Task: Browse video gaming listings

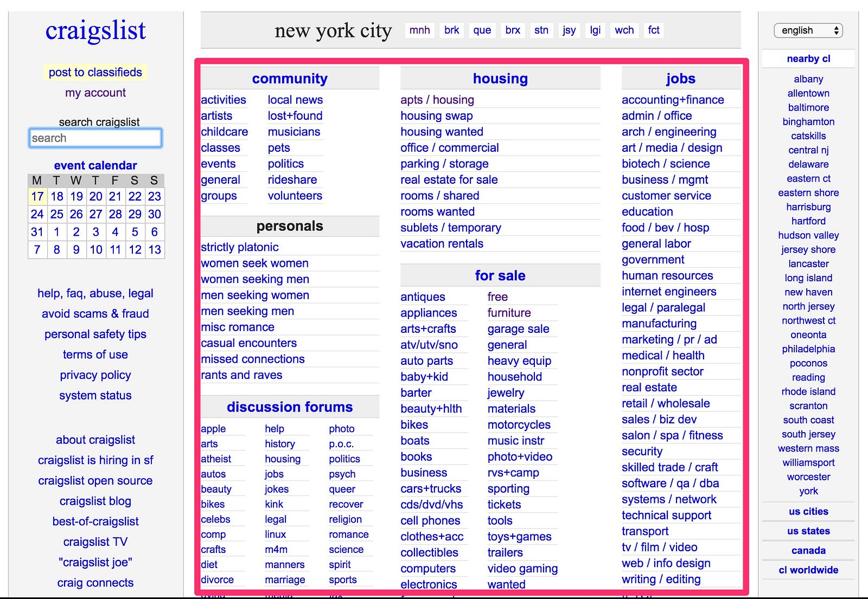Action: click(x=522, y=569)
